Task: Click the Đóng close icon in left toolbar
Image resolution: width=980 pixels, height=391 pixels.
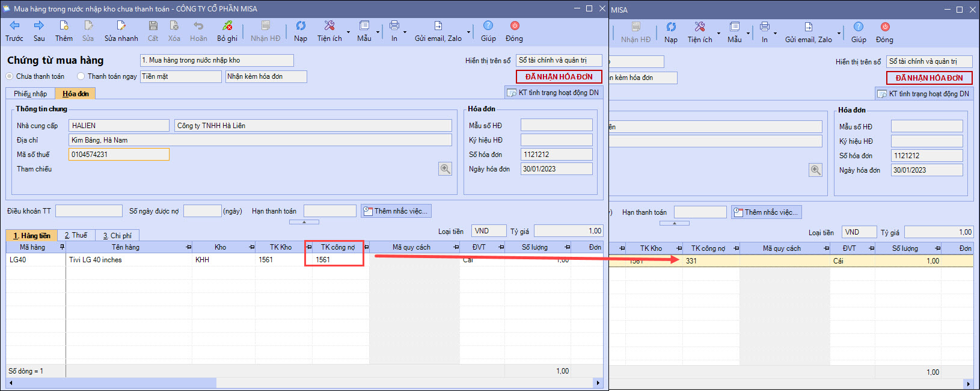Action: tap(515, 26)
